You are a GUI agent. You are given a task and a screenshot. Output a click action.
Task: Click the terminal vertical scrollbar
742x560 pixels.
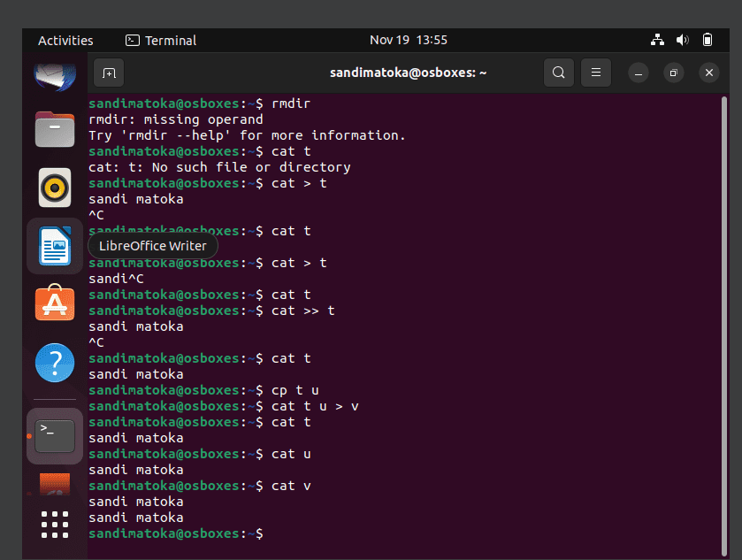pyautogui.click(x=724, y=326)
